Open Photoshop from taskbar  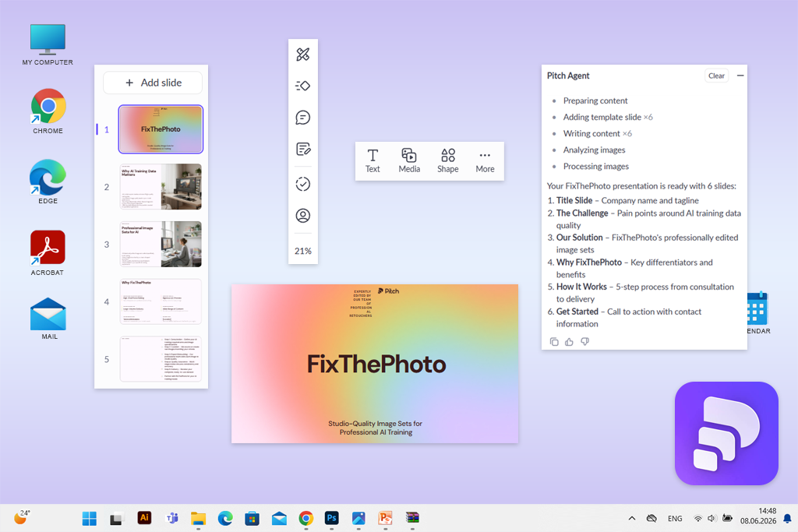pyautogui.click(x=331, y=518)
